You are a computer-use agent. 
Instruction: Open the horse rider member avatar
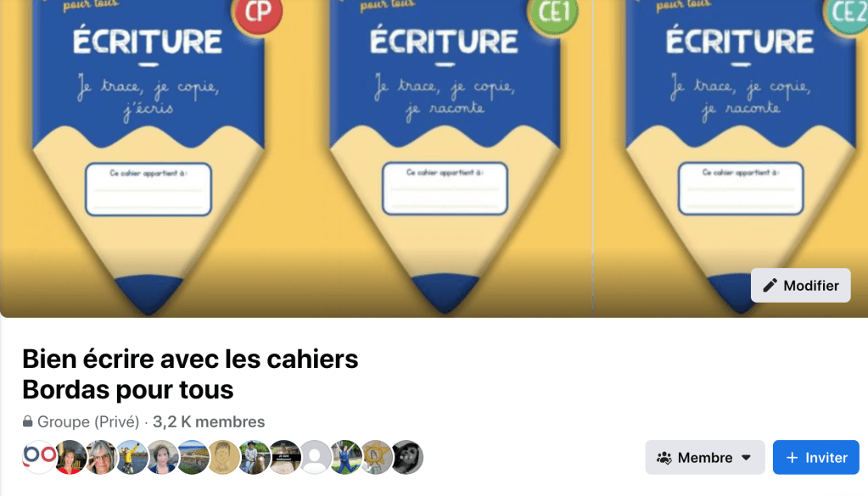254,457
